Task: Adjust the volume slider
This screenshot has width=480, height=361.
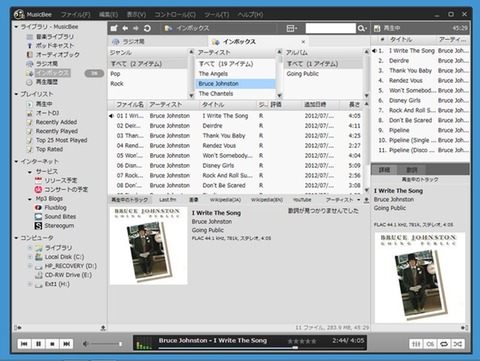Action: [106, 344]
